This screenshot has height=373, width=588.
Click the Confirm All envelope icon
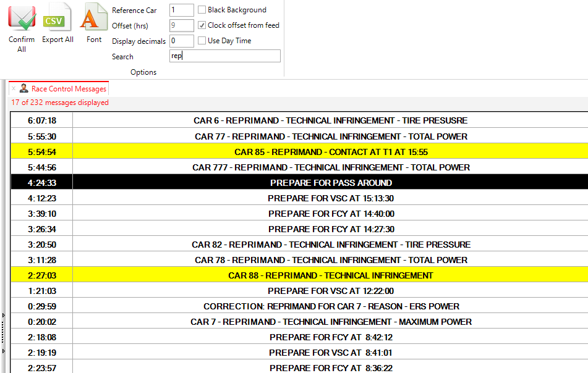pos(22,18)
